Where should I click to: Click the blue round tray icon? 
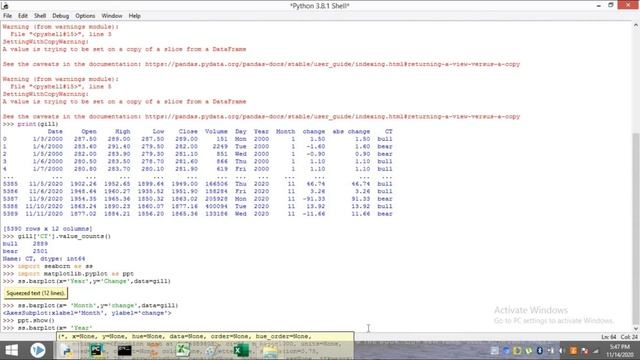pyautogui.click(x=506, y=351)
